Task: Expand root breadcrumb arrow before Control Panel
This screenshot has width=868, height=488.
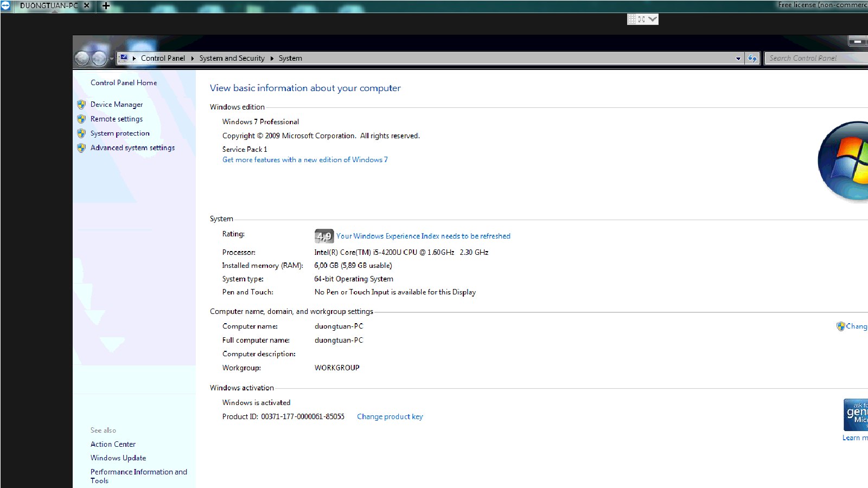Action: (x=134, y=58)
